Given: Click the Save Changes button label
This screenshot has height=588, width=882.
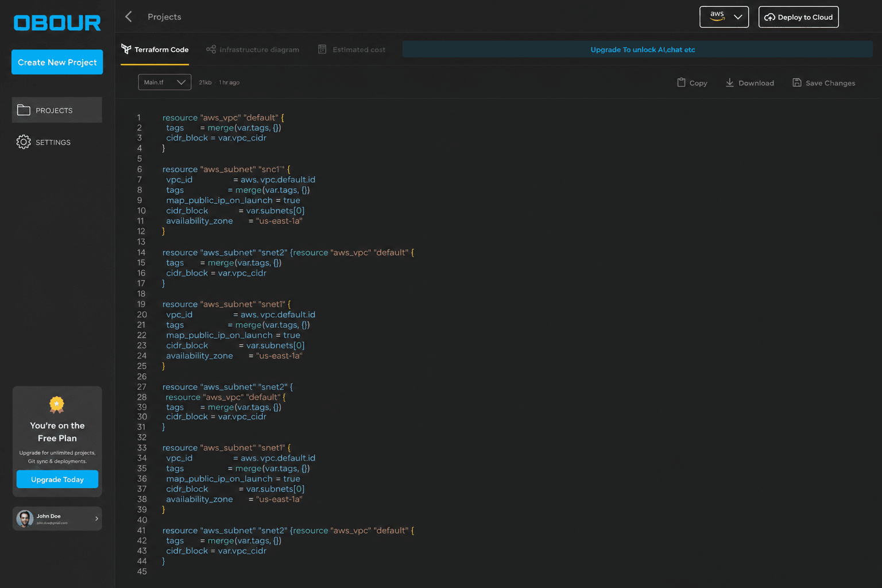Looking at the screenshot, I should click(830, 83).
